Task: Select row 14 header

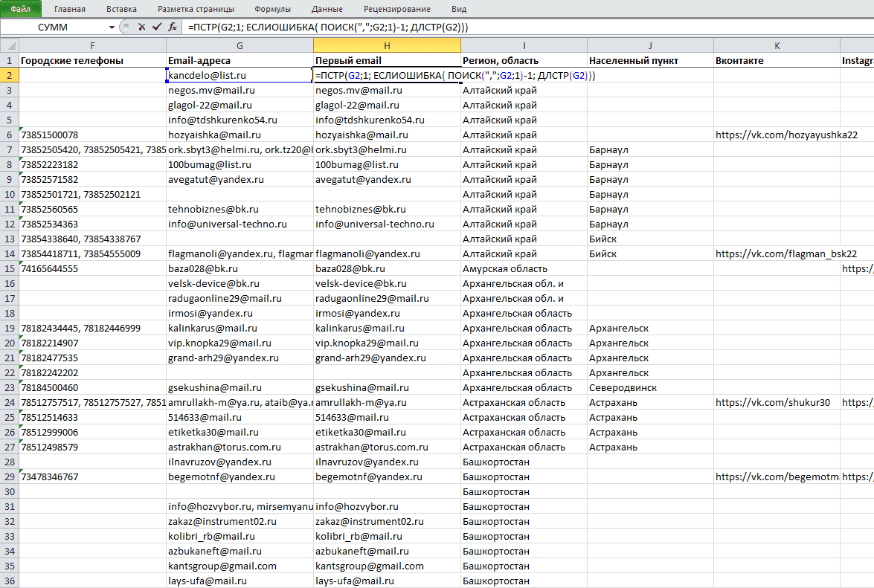Action: point(10,253)
